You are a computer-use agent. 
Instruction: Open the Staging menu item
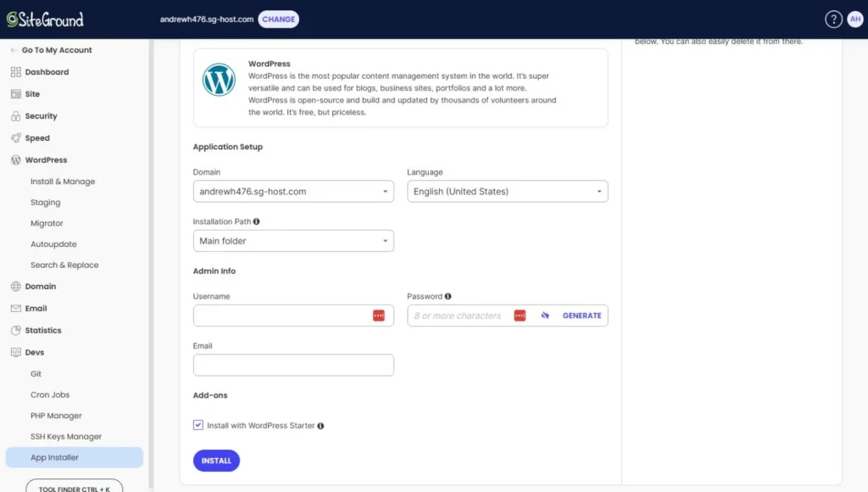click(x=46, y=203)
